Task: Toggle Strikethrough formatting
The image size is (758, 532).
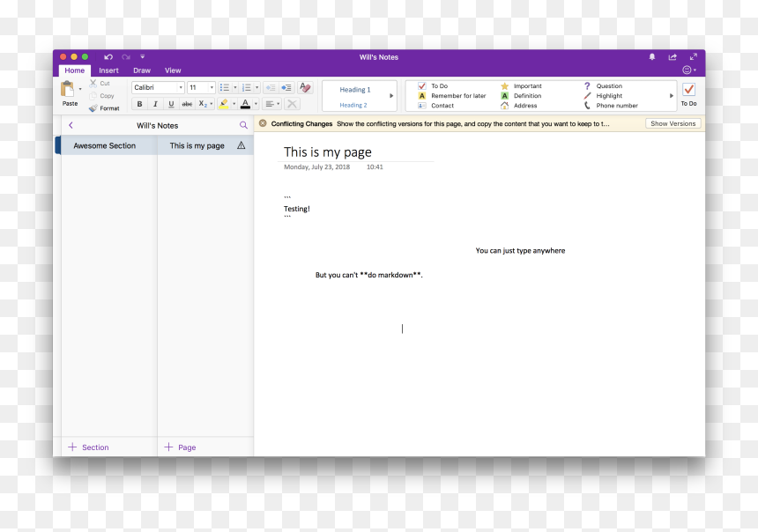Action: tap(187, 104)
